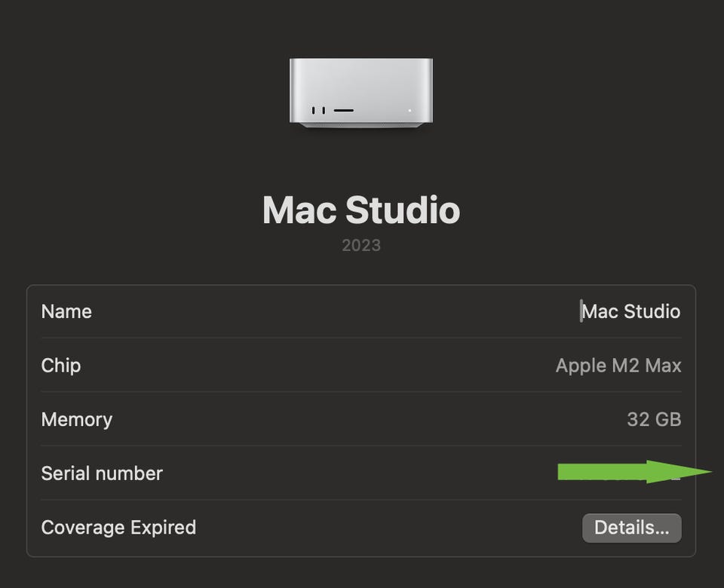Click the Chip row label
724x588 pixels.
(x=61, y=365)
